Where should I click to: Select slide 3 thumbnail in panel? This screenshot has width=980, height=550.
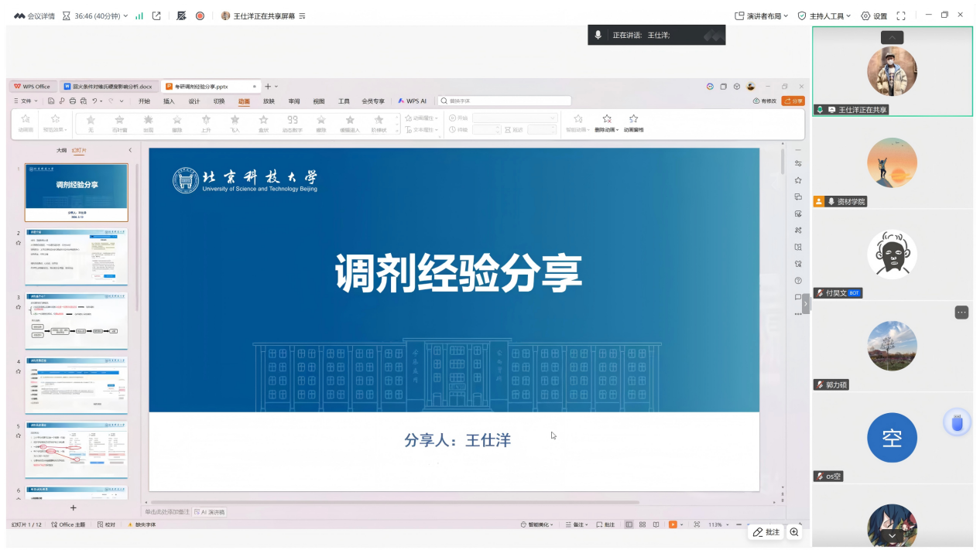[77, 322]
